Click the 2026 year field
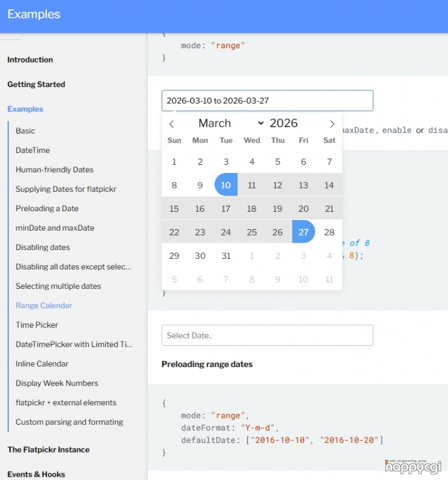Screen dimensions: 448x480 [284, 123]
